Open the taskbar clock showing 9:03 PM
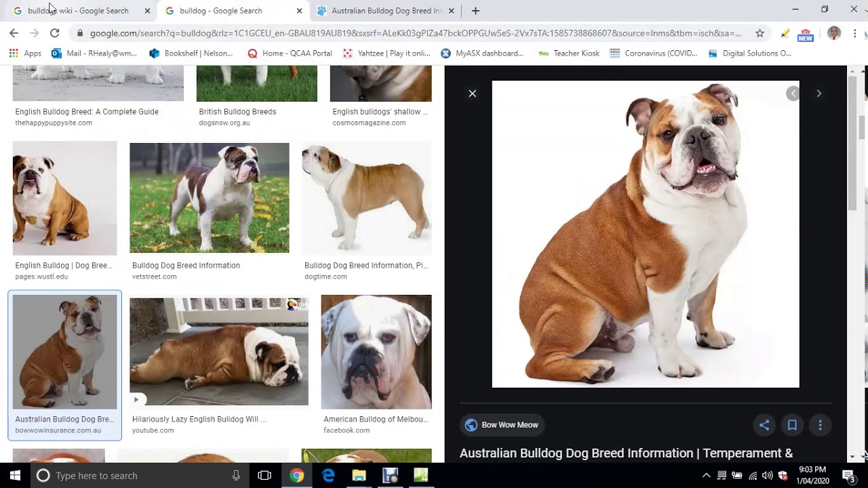868x488 pixels. 812,475
